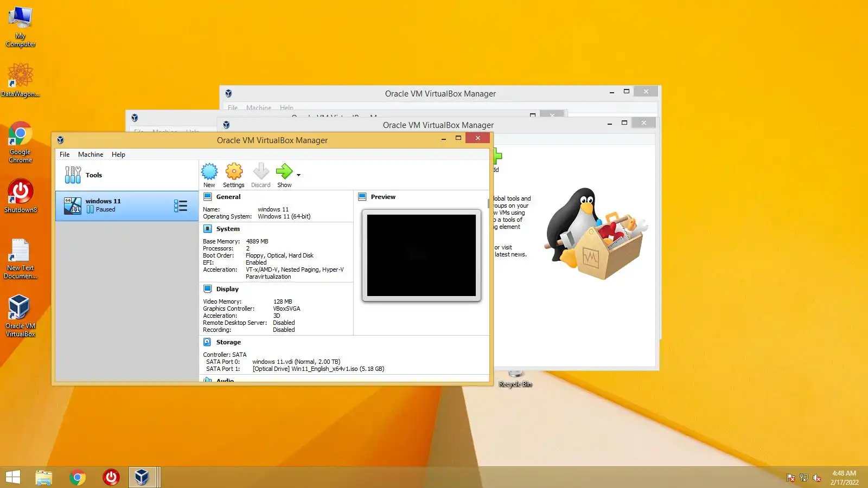
Task: Click the System section header
Action: click(228, 229)
